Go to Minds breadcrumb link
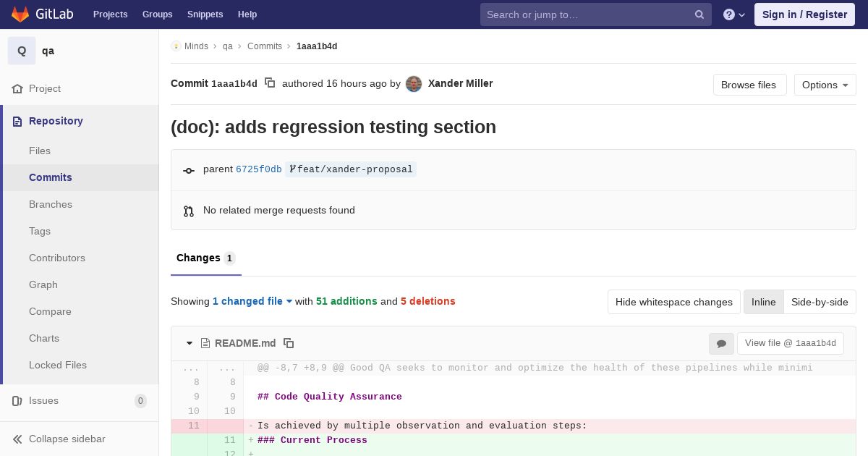The image size is (868, 456). click(196, 46)
